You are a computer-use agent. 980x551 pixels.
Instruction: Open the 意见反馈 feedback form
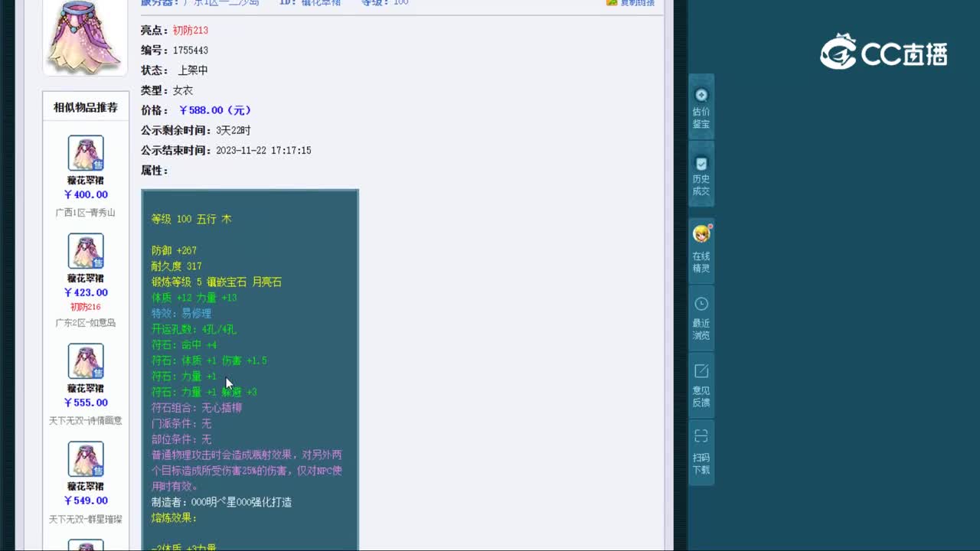click(x=701, y=385)
